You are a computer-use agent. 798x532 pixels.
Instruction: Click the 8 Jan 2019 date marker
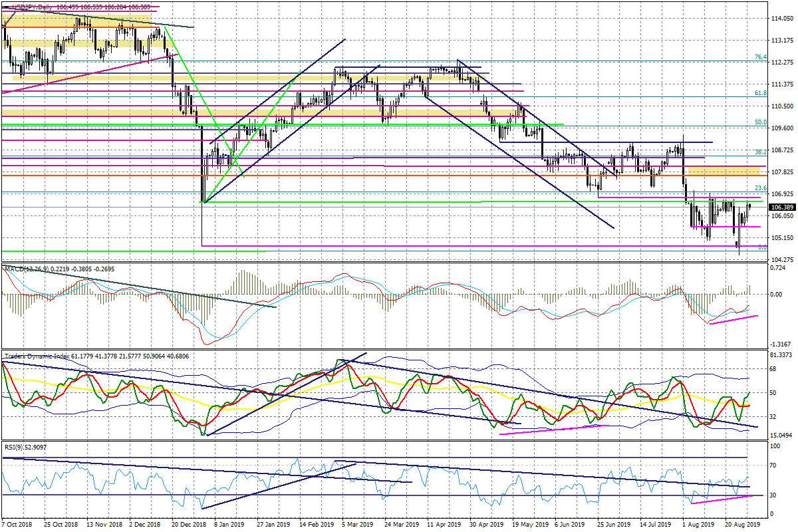pos(227,525)
